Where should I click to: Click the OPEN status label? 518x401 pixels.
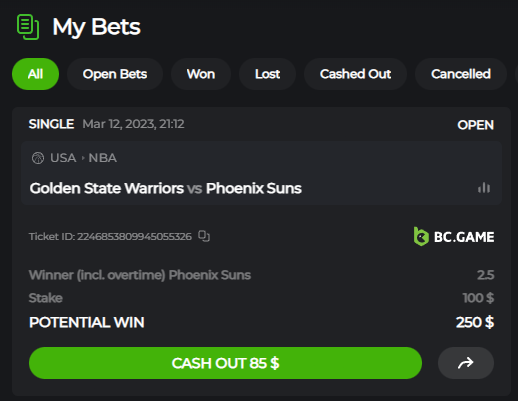tap(475, 125)
